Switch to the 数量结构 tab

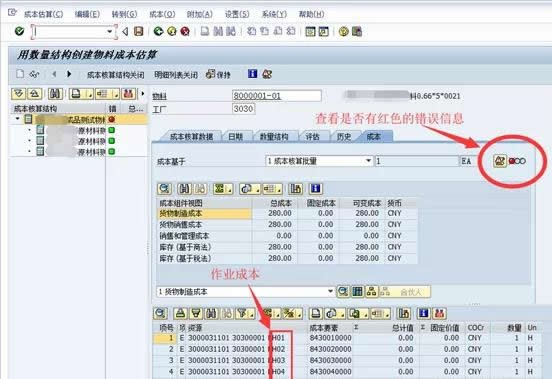coord(274,137)
